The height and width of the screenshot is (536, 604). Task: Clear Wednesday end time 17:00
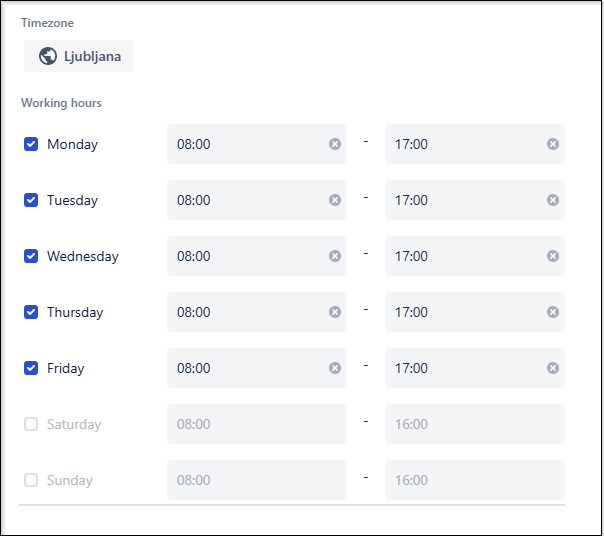(x=553, y=256)
